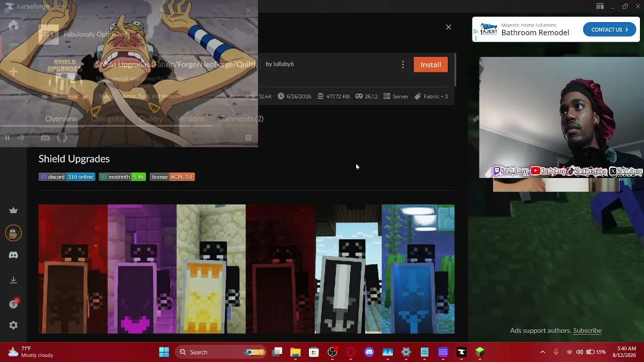This screenshot has height=362, width=644.
Task: Click the purple shield preview image
Action: tap(142, 269)
